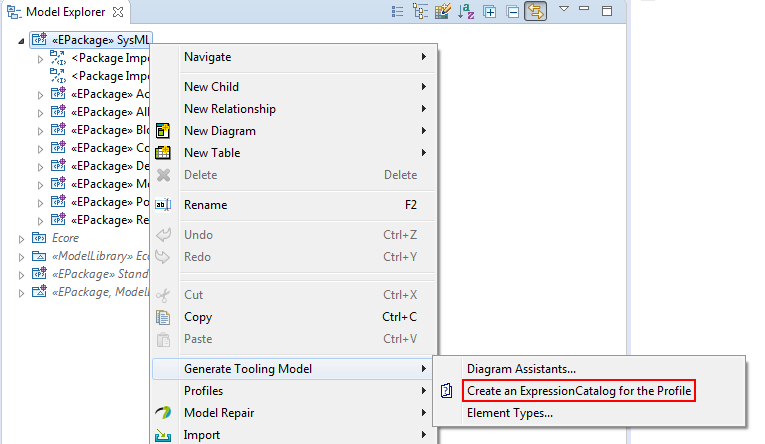Image resolution: width=765 pixels, height=444 pixels.
Task: Expand the «EPackage» Bl node
Action: click(x=40, y=131)
